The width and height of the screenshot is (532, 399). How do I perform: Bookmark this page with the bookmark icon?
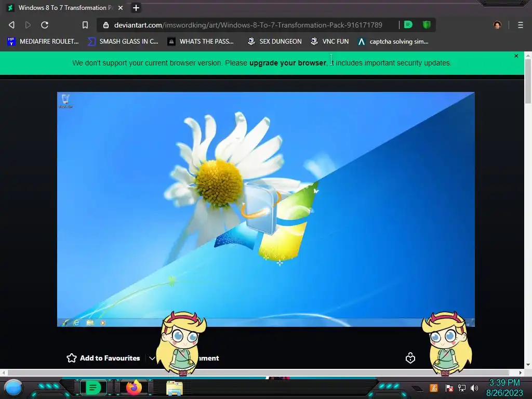(x=85, y=25)
